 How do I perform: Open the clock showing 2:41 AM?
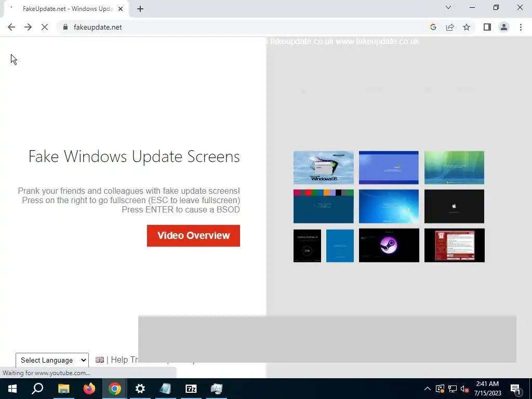(x=487, y=389)
